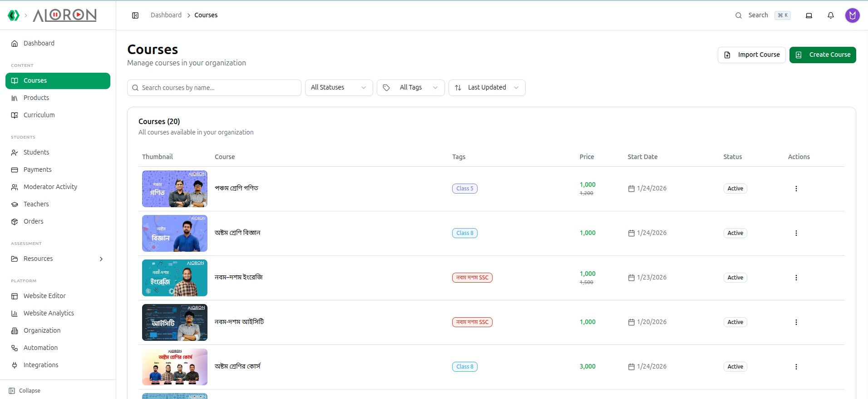Click the Price column header

pyautogui.click(x=587, y=157)
